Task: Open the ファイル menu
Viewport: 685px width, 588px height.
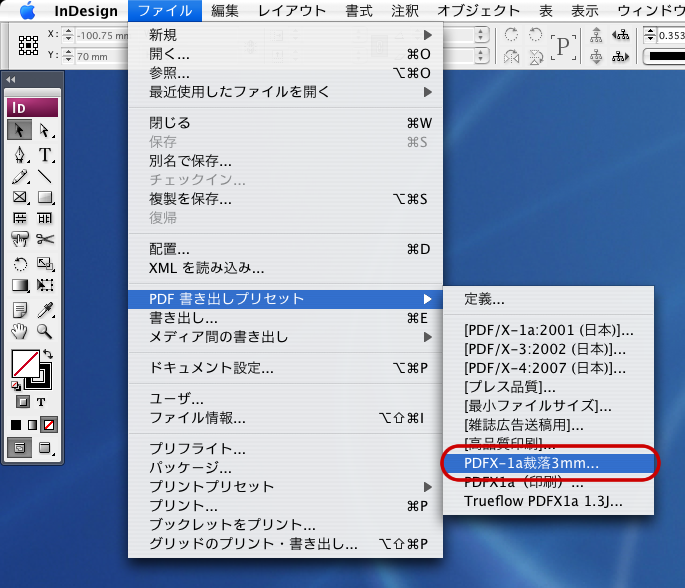Action: click(165, 10)
